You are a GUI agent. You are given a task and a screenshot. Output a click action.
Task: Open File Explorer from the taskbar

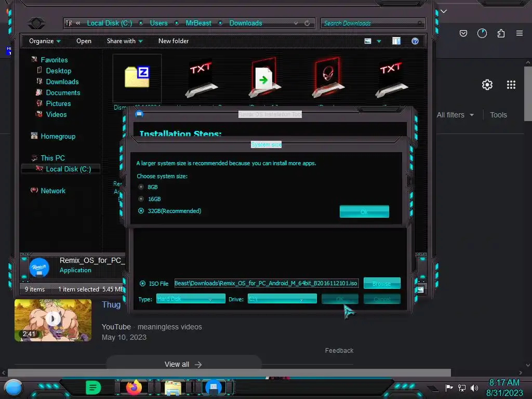tap(172, 388)
